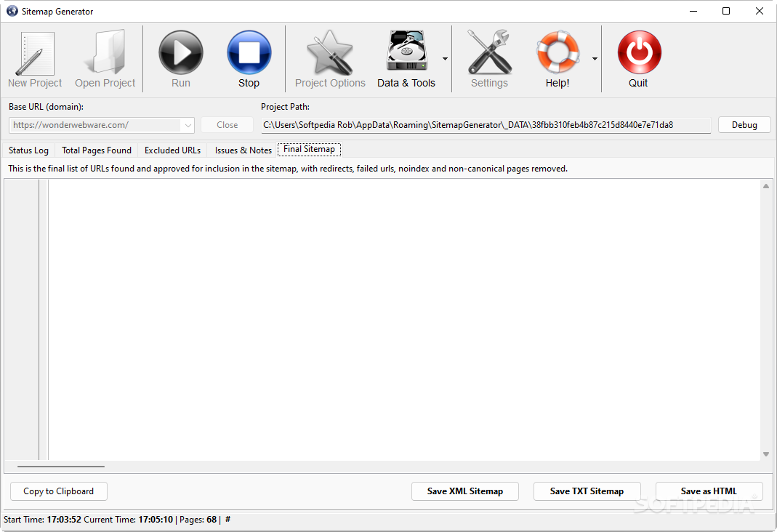The height and width of the screenshot is (532, 777).
Task: Click inside the sitemap URL list area
Action: click(404, 320)
